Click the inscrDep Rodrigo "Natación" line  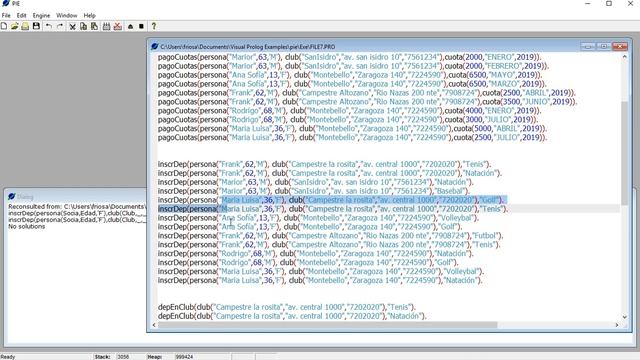tap(316, 254)
